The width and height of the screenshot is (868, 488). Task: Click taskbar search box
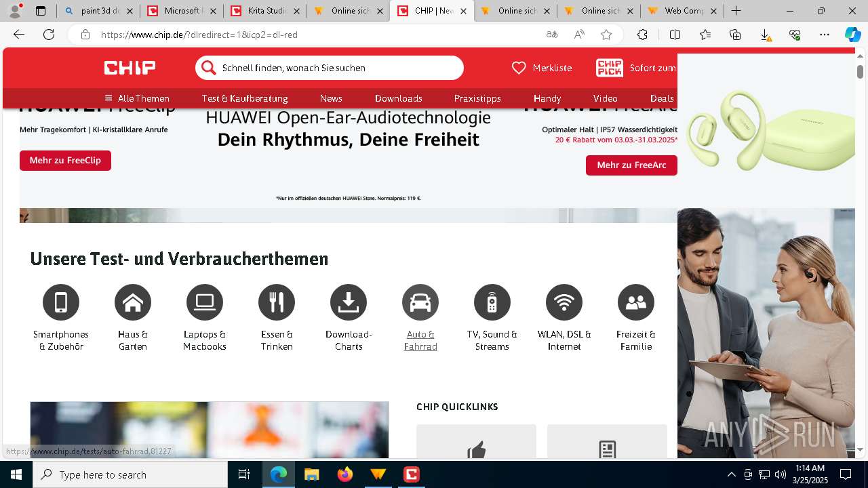pyautogui.click(x=130, y=474)
